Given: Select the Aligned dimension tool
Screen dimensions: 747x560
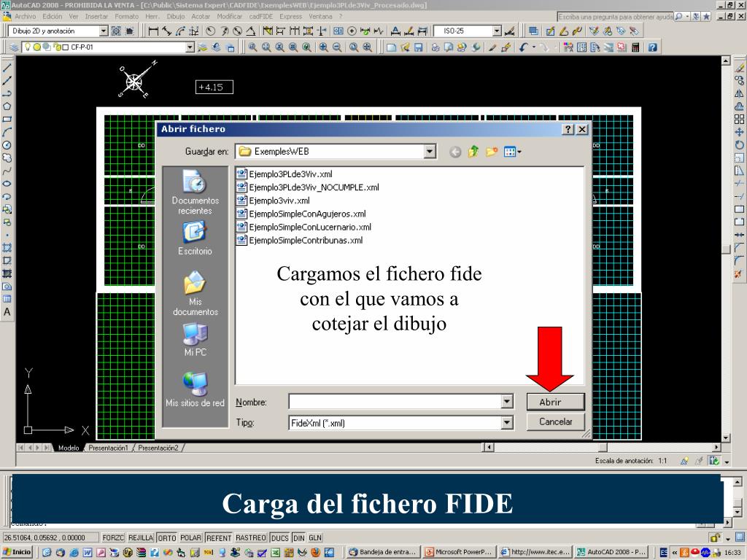Looking at the screenshot, I should tap(167, 31).
